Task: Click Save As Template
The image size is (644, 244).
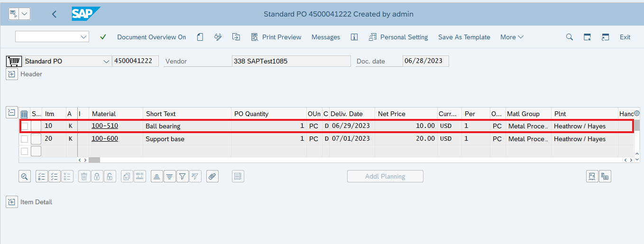Action: [x=464, y=37]
